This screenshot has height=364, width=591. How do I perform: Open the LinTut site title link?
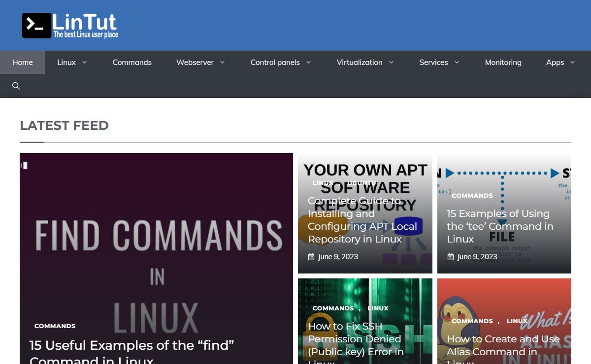pyautogui.click(x=85, y=22)
